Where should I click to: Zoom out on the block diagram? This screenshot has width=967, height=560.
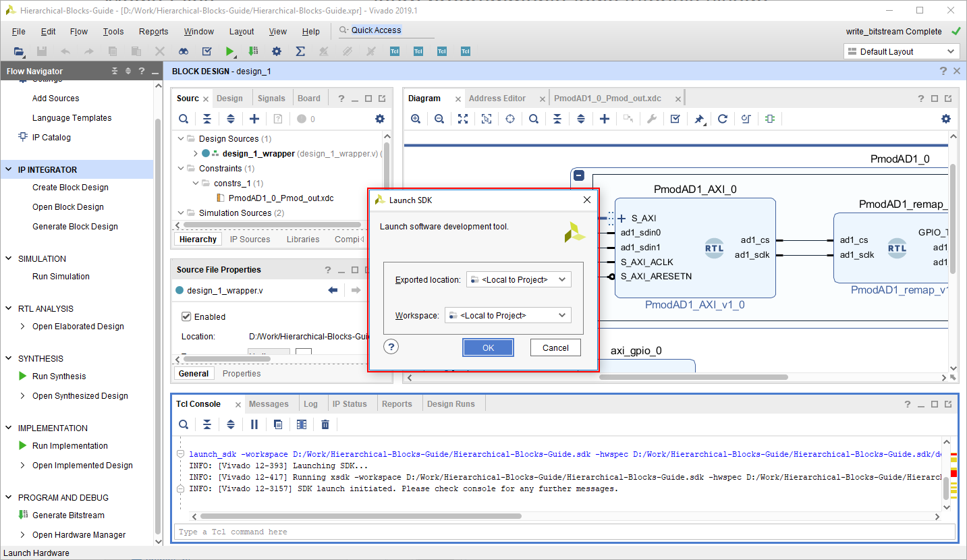[439, 119]
